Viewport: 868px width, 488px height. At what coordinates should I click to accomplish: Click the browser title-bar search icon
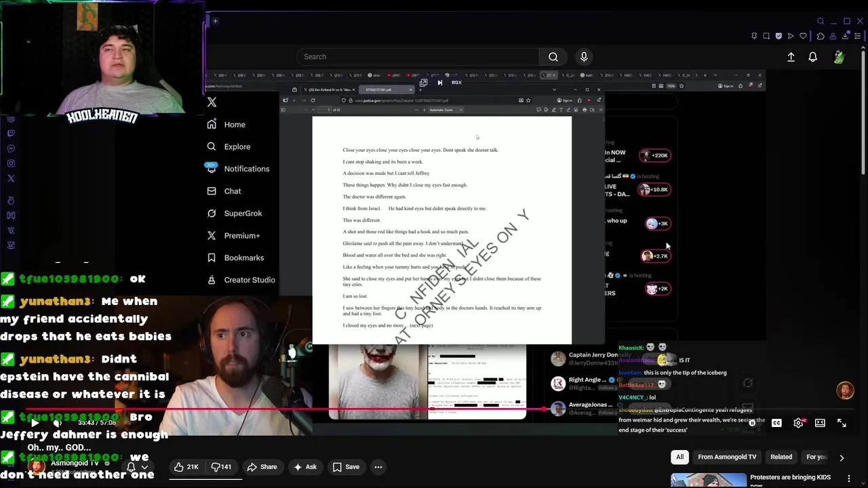tap(821, 21)
